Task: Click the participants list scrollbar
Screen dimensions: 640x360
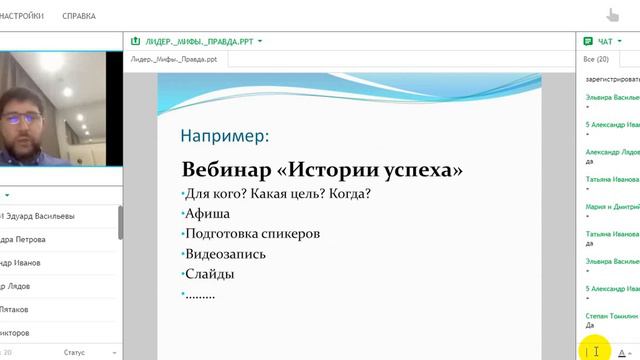Action: click(120, 223)
